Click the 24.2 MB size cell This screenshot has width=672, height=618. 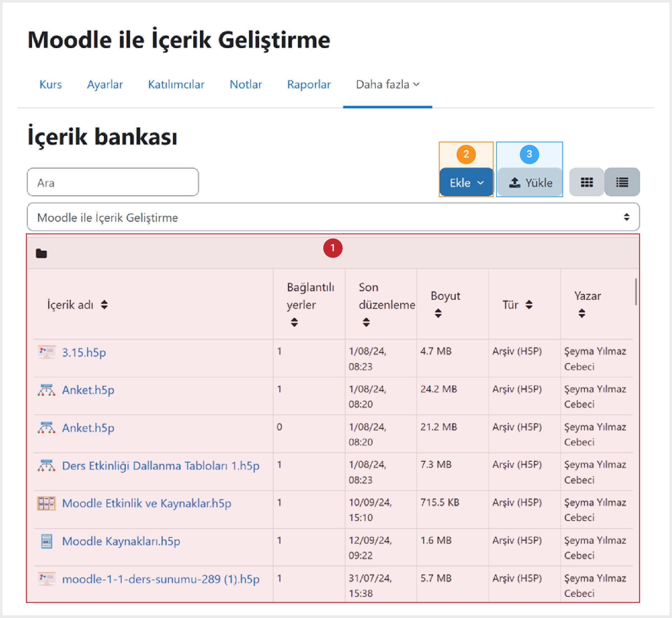(x=439, y=389)
